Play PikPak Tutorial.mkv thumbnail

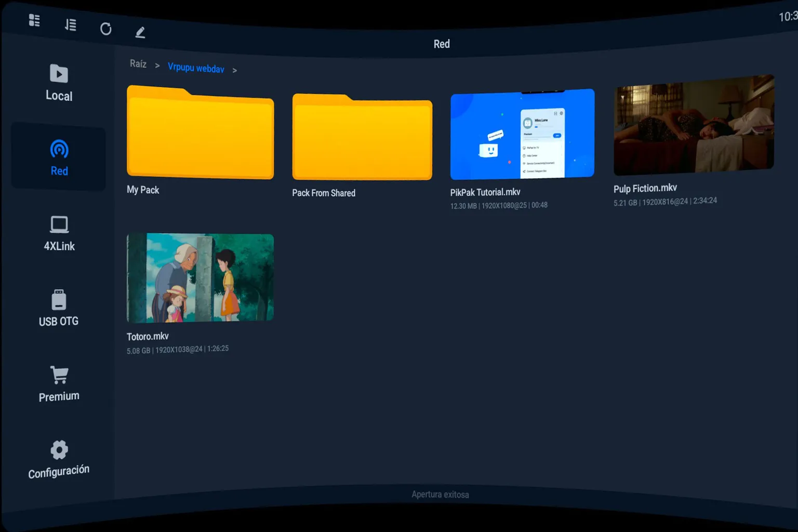point(522,134)
